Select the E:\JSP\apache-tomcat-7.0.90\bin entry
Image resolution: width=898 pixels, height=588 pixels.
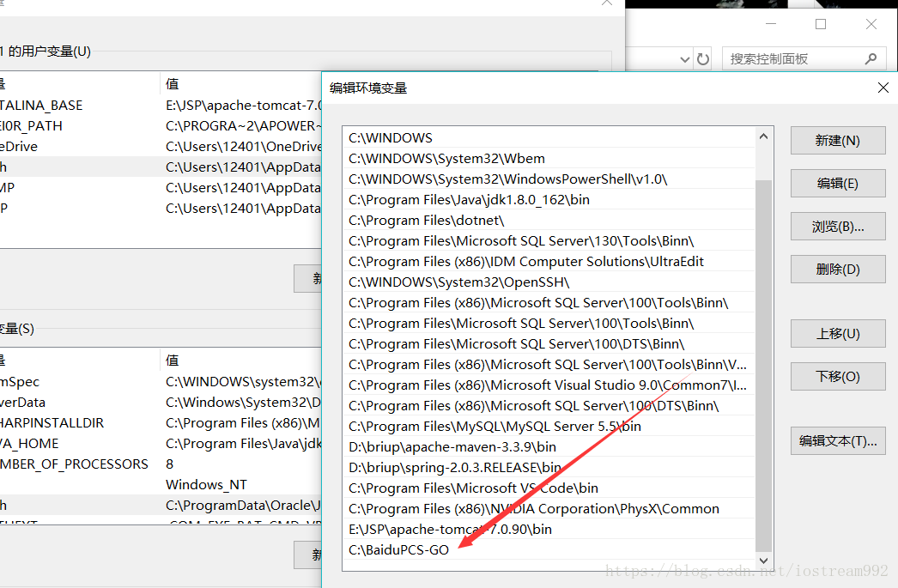[x=549, y=530]
